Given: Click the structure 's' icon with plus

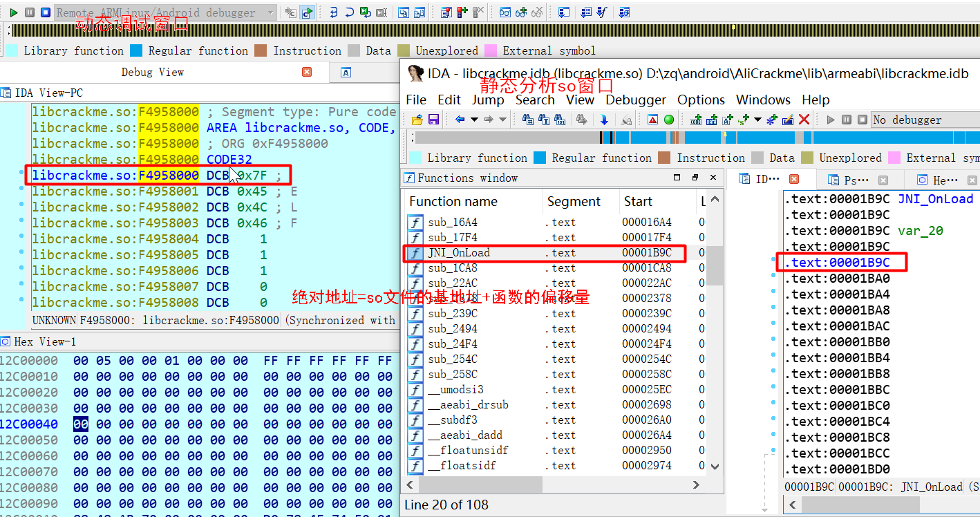Looking at the screenshot, I should [x=744, y=120].
